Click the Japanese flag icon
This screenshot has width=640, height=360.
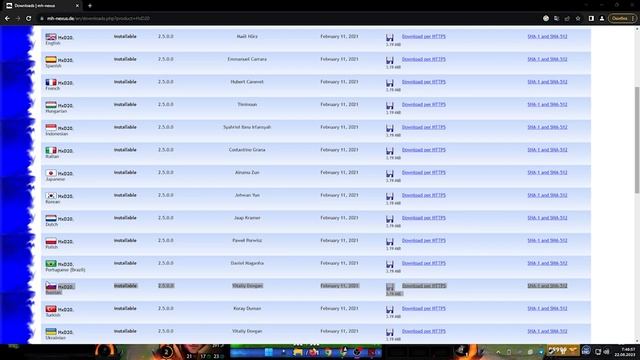click(51, 173)
